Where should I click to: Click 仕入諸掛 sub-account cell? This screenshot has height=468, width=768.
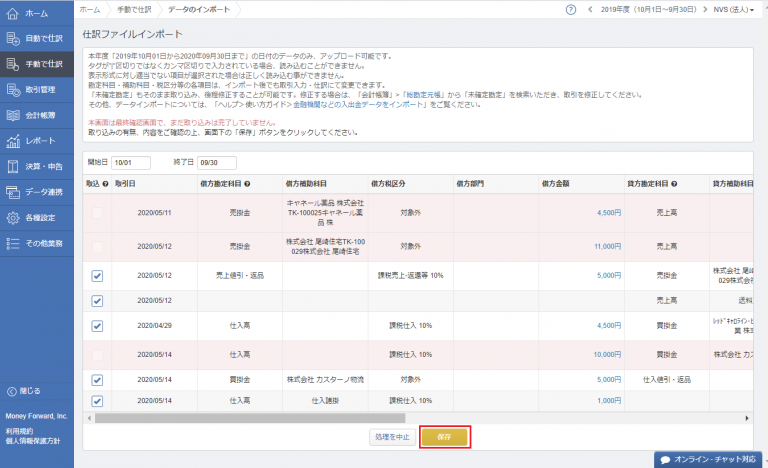point(325,401)
